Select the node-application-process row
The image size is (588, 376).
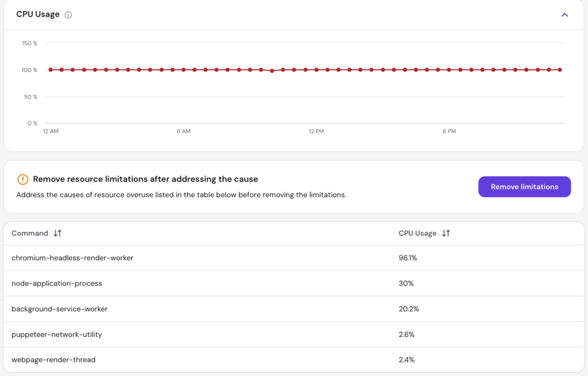[293, 284]
